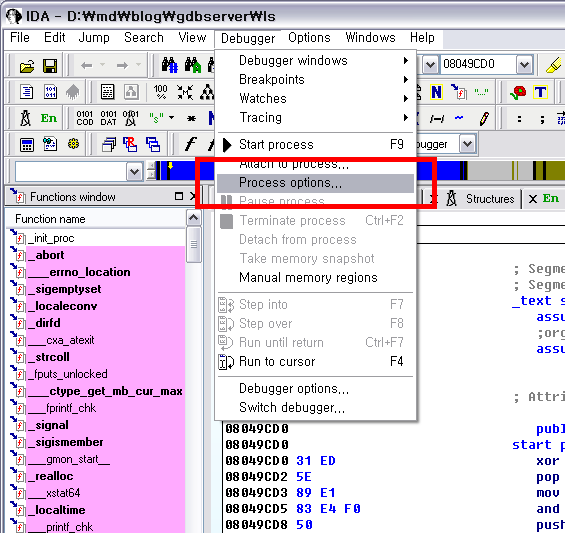Screen dimensions: 565x533
Task: Click the olive region of navigation band
Action: 555,171
